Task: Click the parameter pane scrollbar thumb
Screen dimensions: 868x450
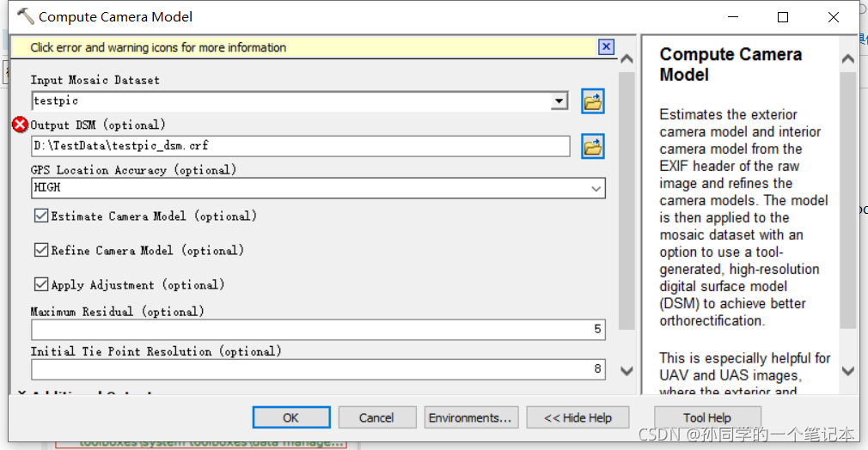Action: (627, 201)
